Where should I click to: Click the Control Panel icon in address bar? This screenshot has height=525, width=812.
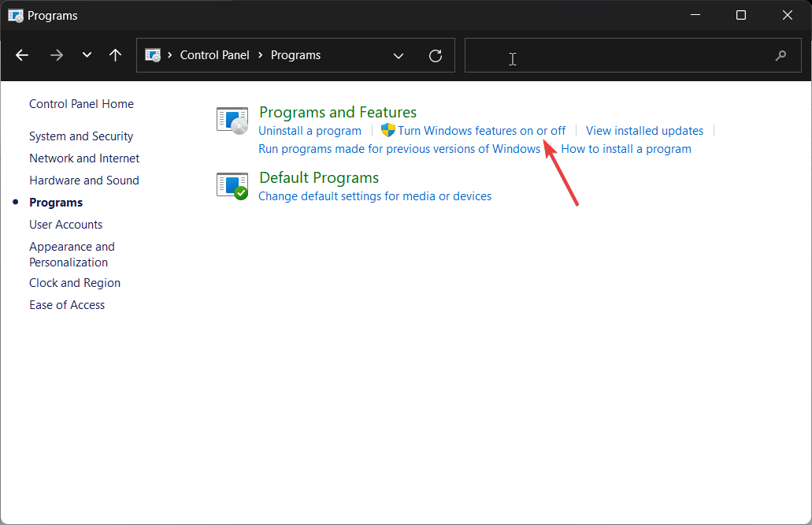(x=152, y=55)
